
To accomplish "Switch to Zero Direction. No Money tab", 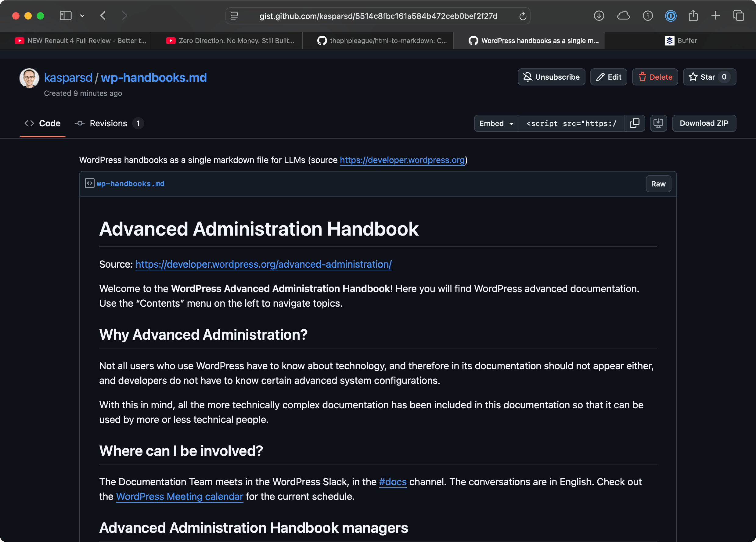I will (227, 41).
